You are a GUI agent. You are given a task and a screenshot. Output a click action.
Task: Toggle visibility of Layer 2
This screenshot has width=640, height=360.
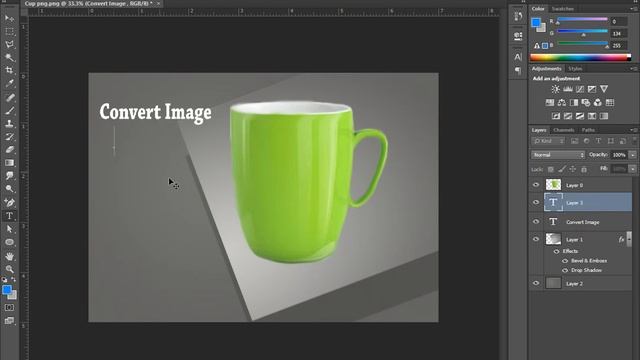tap(536, 283)
